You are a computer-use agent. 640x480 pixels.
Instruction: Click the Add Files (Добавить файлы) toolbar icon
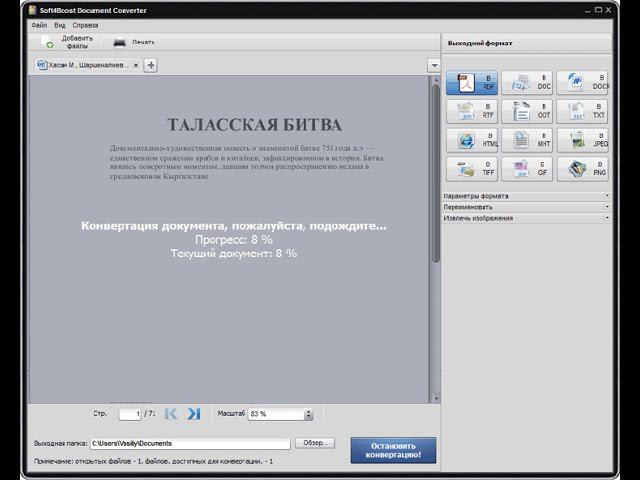pos(47,42)
